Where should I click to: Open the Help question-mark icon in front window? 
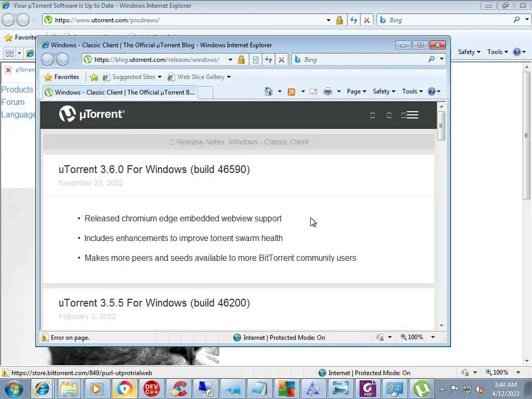(x=432, y=91)
